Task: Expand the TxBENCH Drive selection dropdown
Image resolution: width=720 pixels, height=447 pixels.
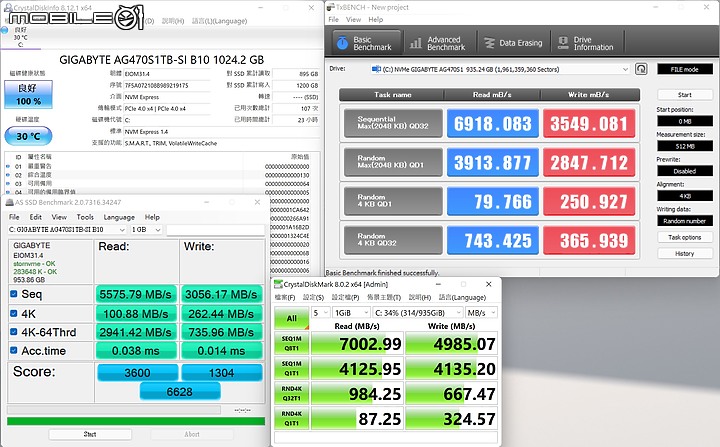Action: click(x=625, y=69)
